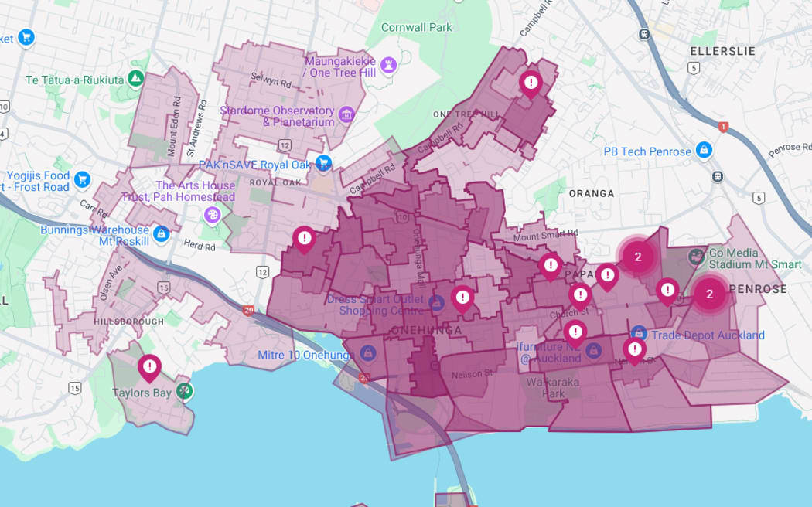Click the outage marker above Church St label
Image resolution: width=812 pixels, height=507 pixels.
click(x=580, y=296)
